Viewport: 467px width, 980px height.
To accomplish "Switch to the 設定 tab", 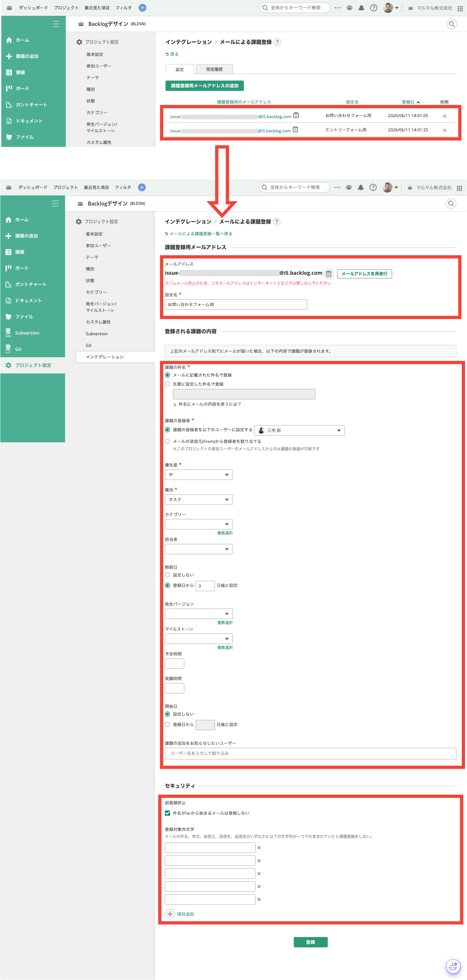I will click(x=180, y=69).
